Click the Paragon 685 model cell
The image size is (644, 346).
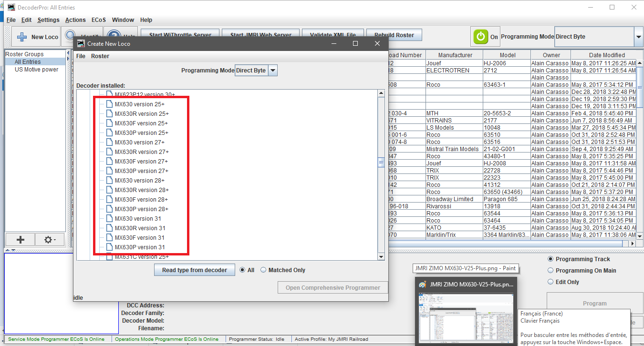tap(507, 199)
